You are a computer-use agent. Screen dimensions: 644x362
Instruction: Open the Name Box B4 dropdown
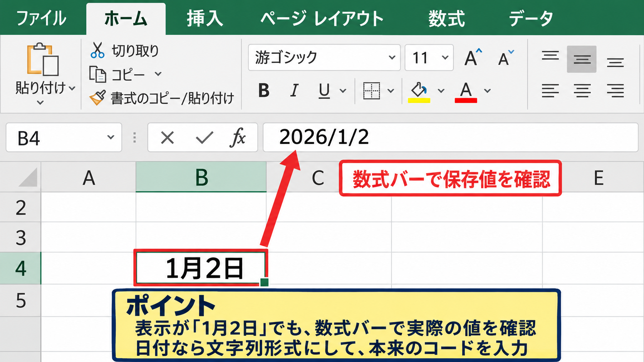[111, 137]
